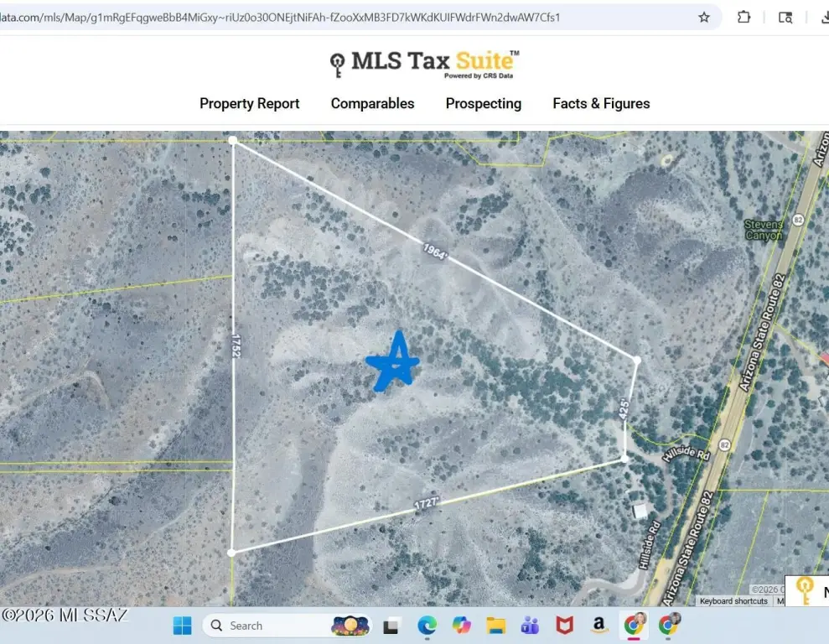Select the Facts & Figures tab
829x644 pixels.
(601, 104)
